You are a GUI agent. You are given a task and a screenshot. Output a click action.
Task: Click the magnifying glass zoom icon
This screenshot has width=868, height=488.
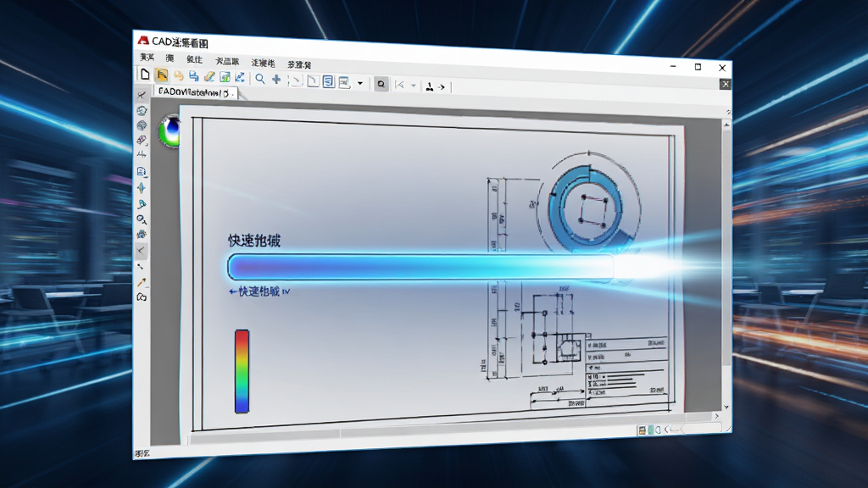coord(259,79)
